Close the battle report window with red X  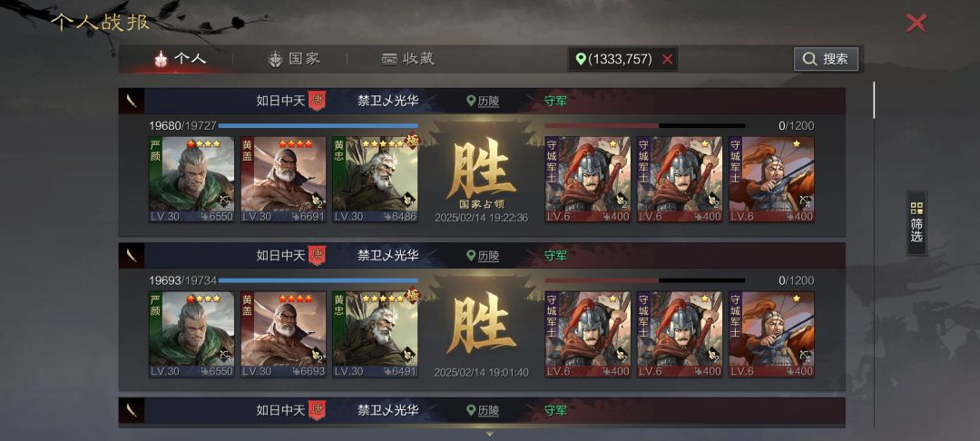coord(916,23)
